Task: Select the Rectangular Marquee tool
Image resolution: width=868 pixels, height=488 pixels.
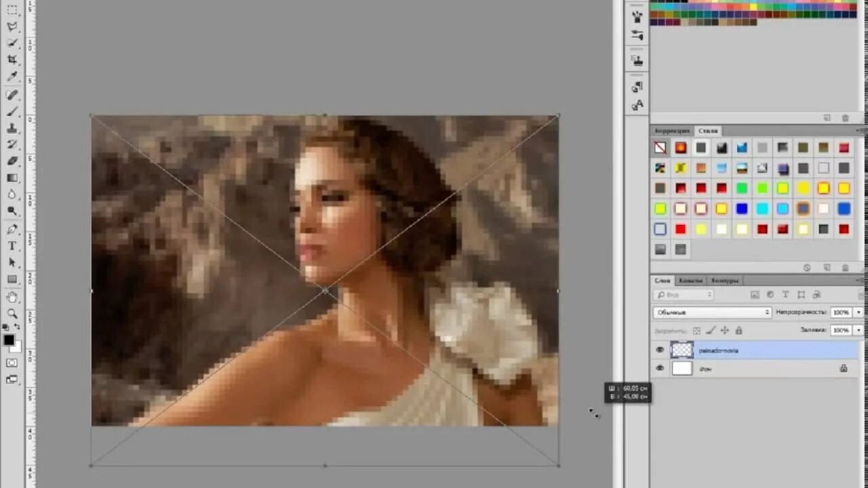Action: [x=12, y=10]
